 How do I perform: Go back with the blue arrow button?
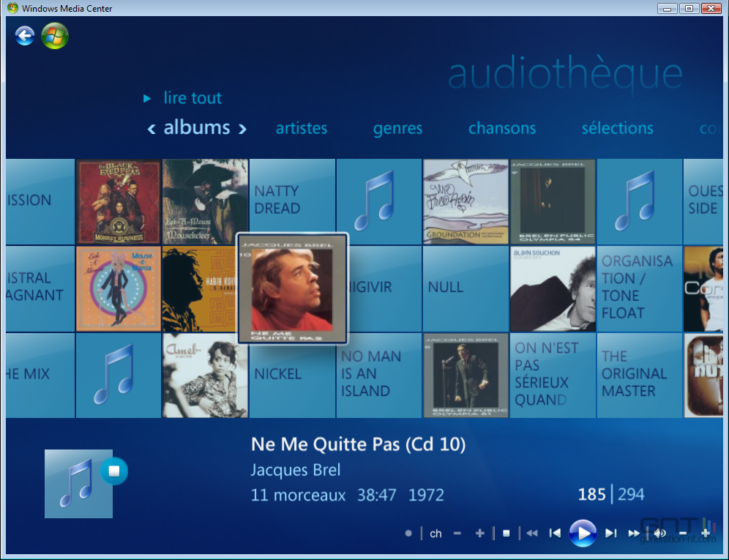point(25,36)
